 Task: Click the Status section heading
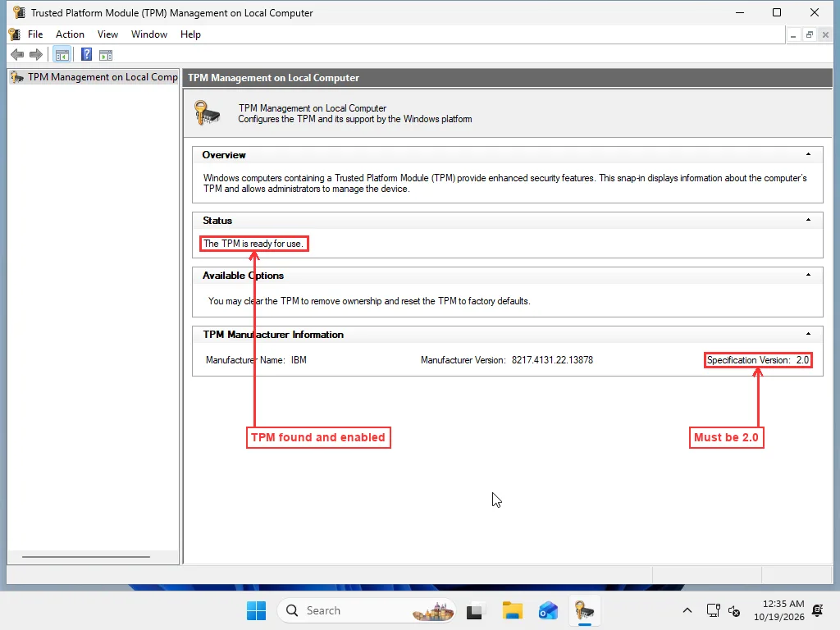pyautogui.click(x=217, y=220)
